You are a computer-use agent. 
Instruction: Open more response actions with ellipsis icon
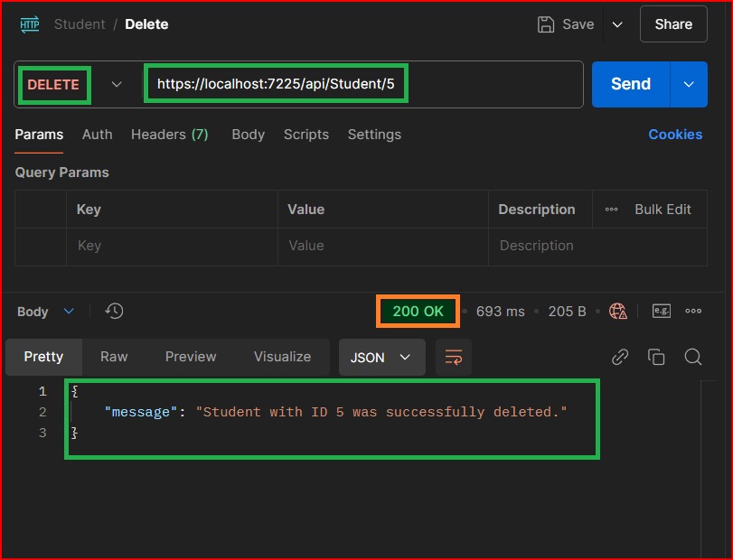(693, 311)
